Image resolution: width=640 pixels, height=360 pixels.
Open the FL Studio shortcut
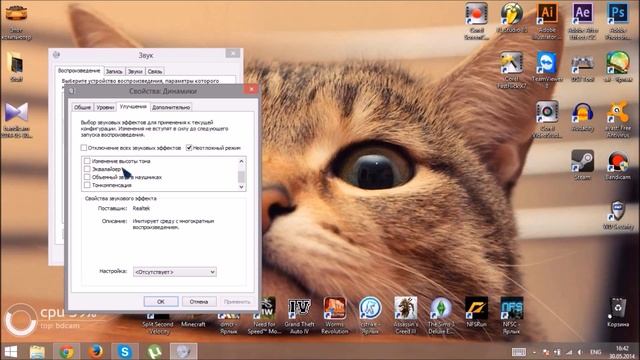click(x=512, y=18)
